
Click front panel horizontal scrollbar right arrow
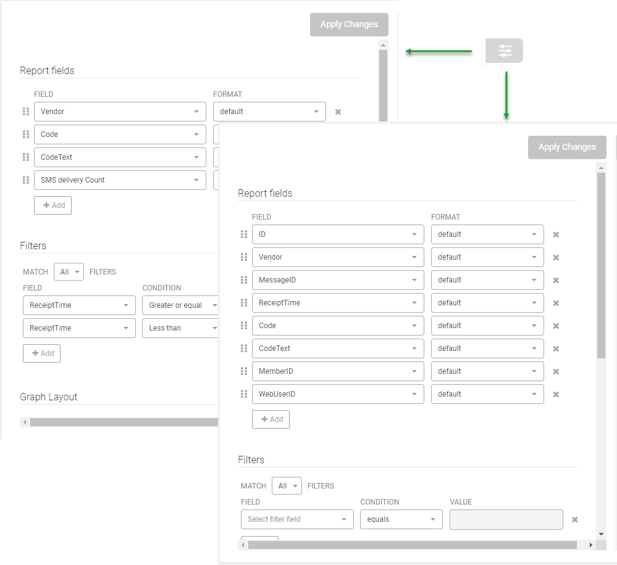point(591,545)
